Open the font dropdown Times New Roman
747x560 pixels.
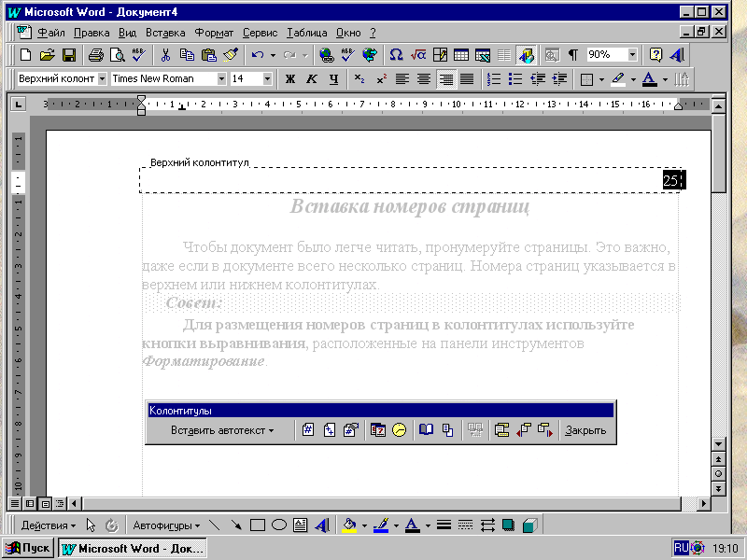[x=221, y=79]
